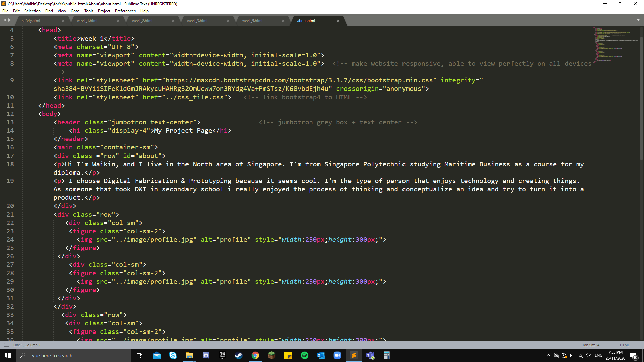
Task: Open Calculator from the taskbar
Action: (x=387, y=355)
